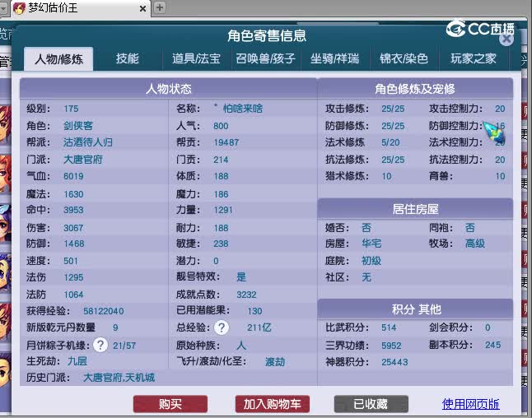The height and width of the screenshot is (418, 532).
Task: Click the 加入购物车 button
Action: (272, 404)
